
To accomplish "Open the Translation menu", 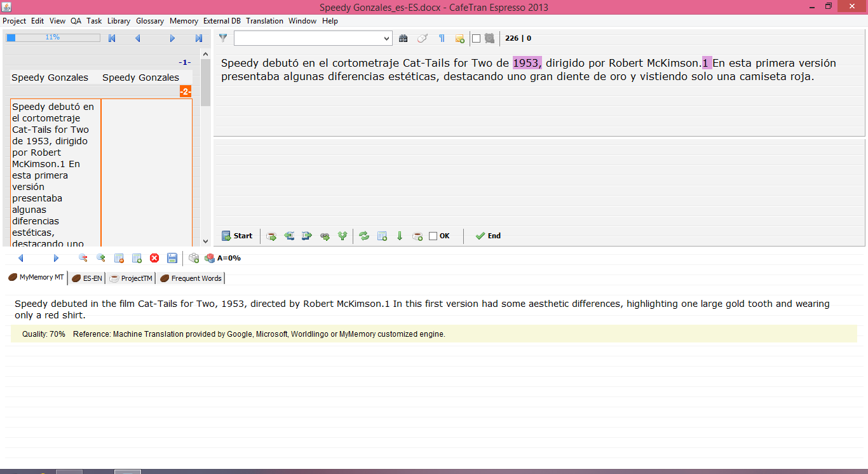I will pyautogui.click(x=264, y=21).
